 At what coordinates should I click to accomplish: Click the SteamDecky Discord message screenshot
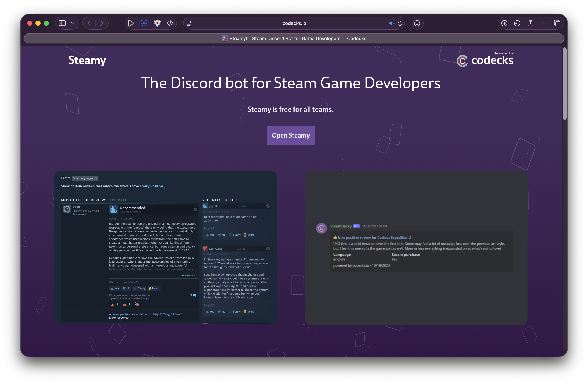click(416, 248)
